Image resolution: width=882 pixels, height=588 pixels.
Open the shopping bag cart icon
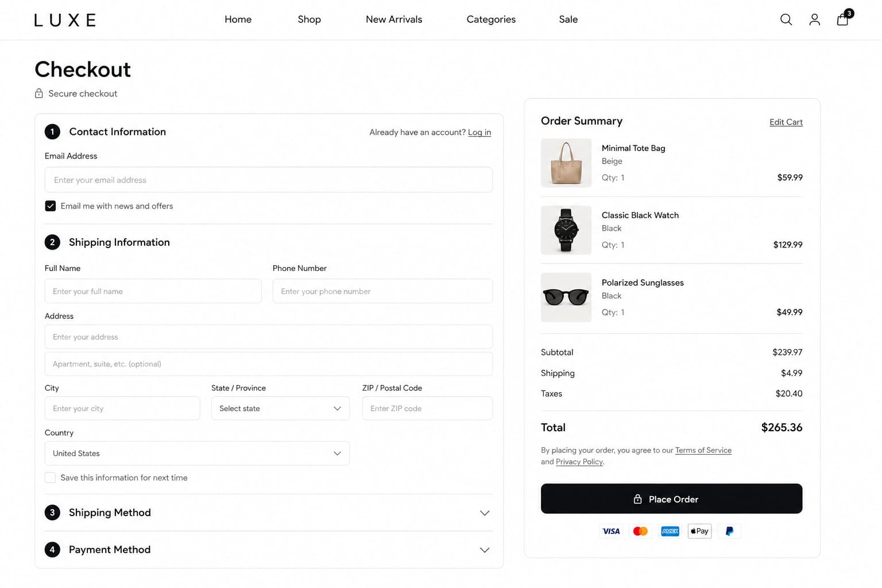click(x=843, y=20)
